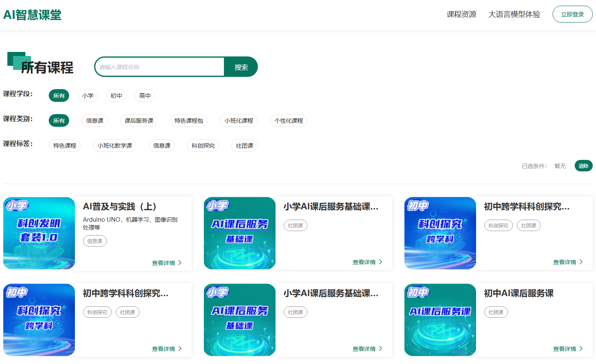
Task: Focus the course name search field
Action: tap(160, 67)
